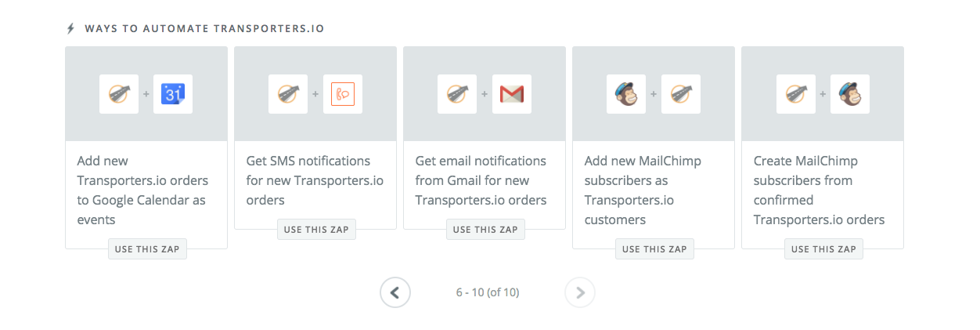
Task: Click Transporters.io road icon in SMS card
Action: (x=288, y=94)
